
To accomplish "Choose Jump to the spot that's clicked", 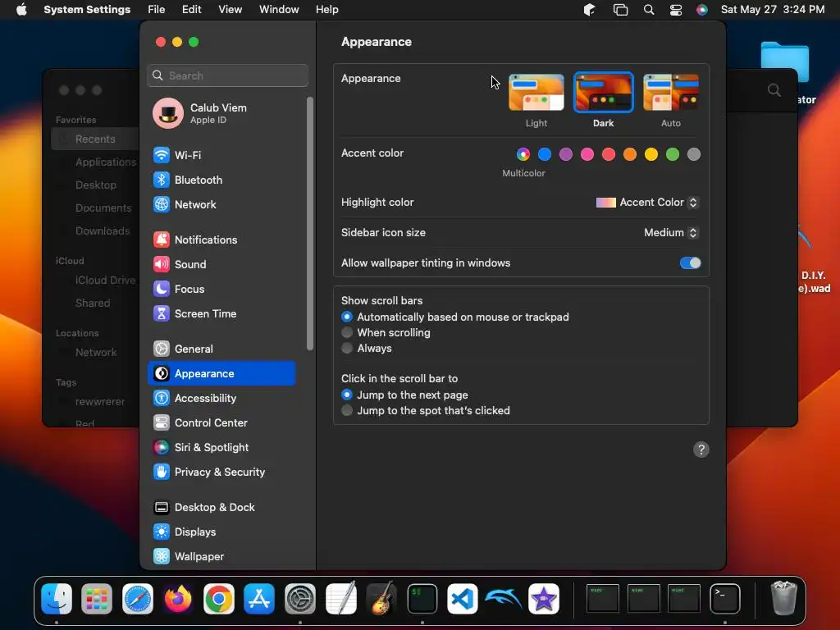I will click(x=347, y=410).
